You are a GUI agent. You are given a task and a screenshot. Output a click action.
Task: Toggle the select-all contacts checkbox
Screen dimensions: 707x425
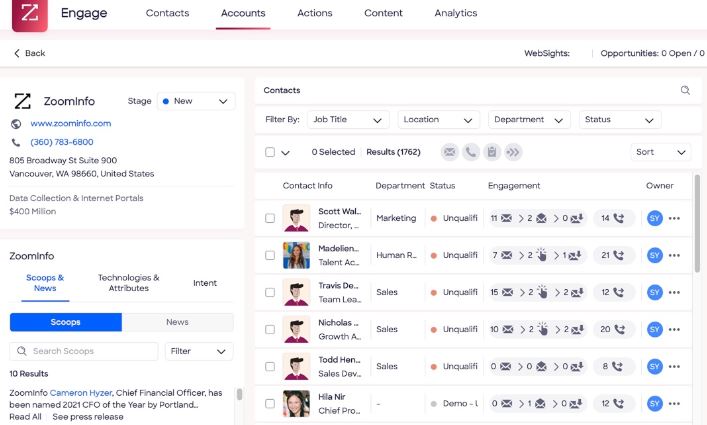point(270,152)
